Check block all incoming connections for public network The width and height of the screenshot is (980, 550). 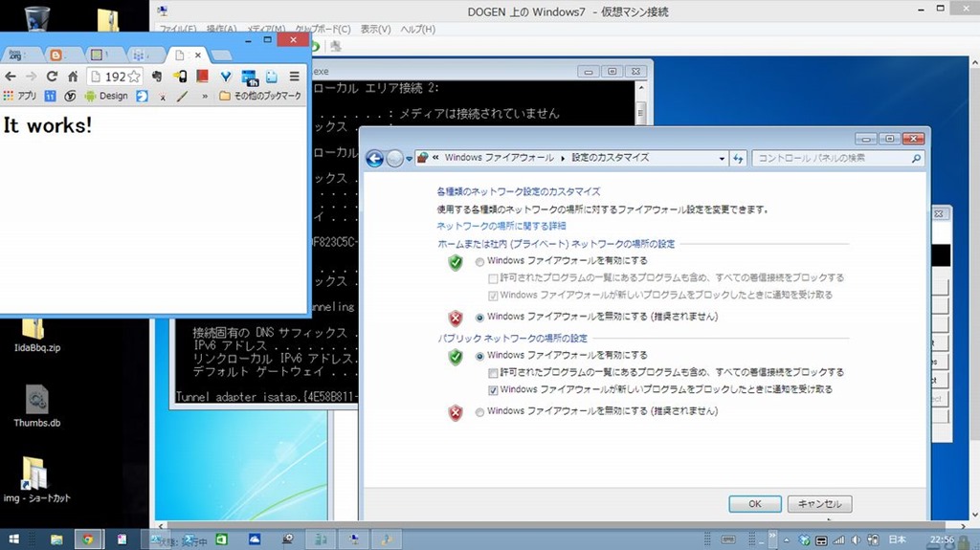493,373
